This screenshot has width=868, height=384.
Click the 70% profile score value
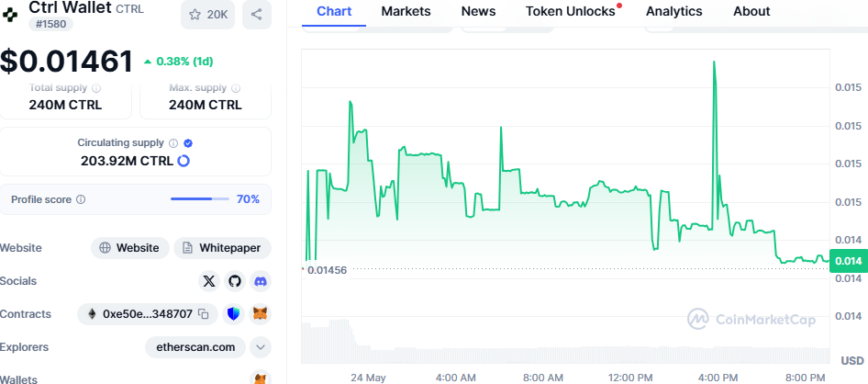pyautogui.click(x=248, y=199)
